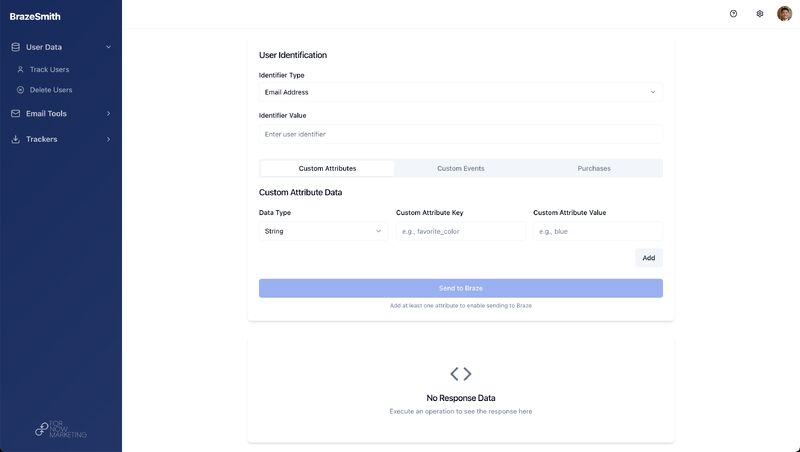Select the Custom Attributes tab
This screenshot has width=800, height=452.
[327, 168]
